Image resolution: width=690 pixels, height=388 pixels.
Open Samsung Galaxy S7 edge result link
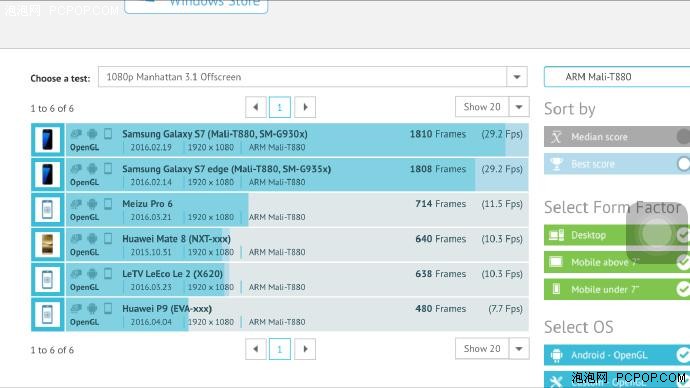[x=227, y=169]
